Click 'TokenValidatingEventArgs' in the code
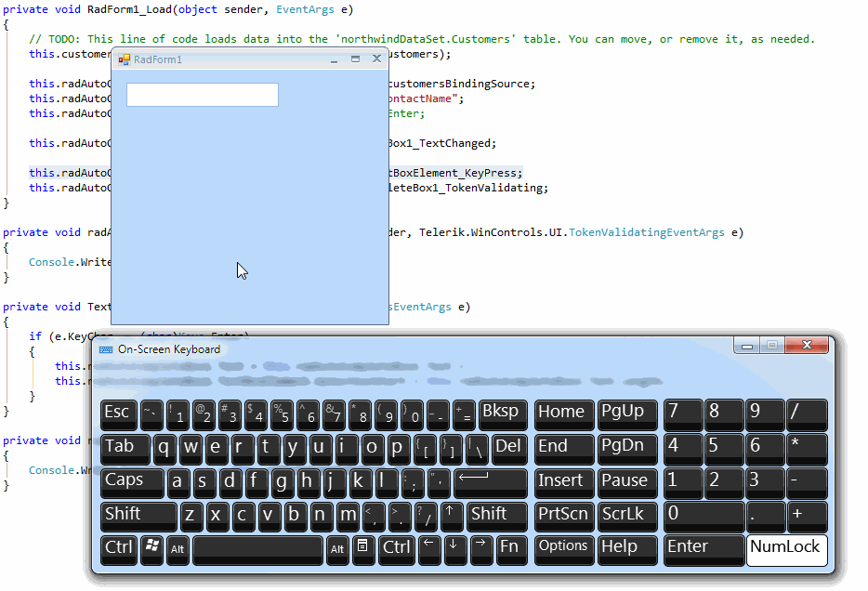The height and width of the screenshot is (591, 868). tap(647, 232)
